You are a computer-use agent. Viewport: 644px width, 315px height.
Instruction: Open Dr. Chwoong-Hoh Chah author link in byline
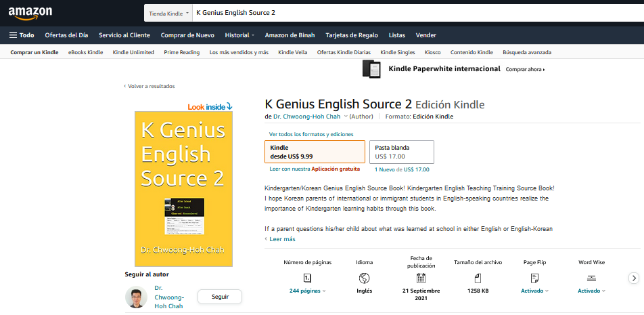click(x=307, y=117)
